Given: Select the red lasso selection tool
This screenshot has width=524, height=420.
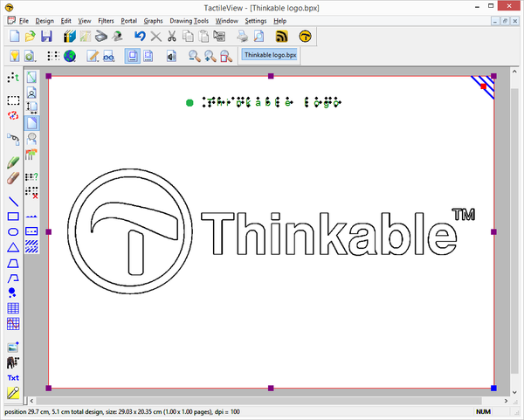Looking at the screenshot, I should tap(13, 115).
